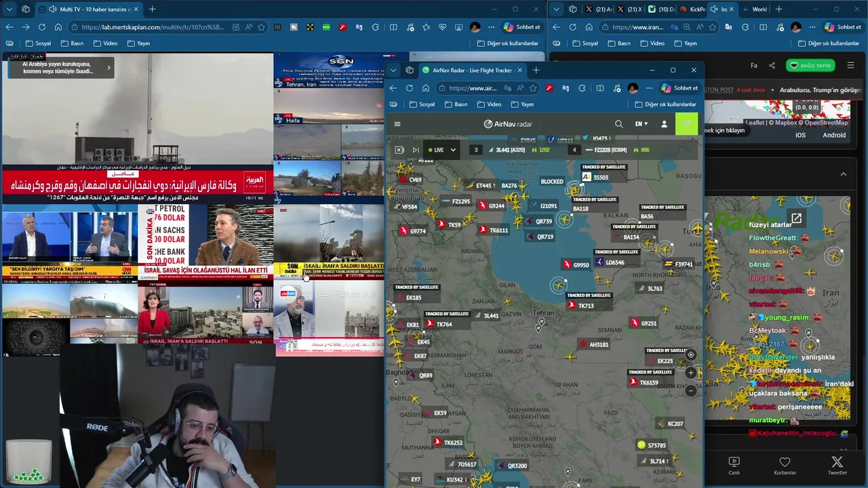Click the pop-out icon on the radar chat overlay
This screenshot has width=868, height=488.
pos(796,218)
